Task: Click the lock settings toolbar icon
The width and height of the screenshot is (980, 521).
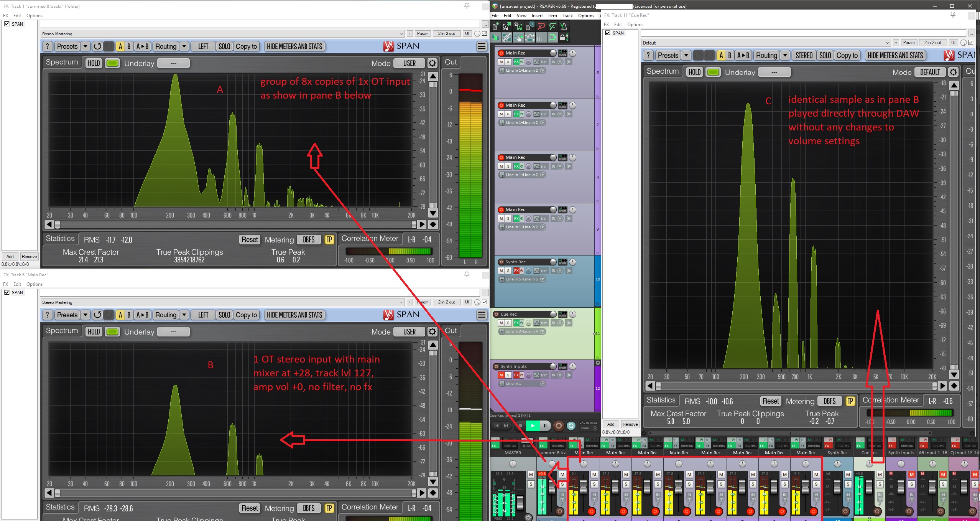Action: tap(564, 38)
